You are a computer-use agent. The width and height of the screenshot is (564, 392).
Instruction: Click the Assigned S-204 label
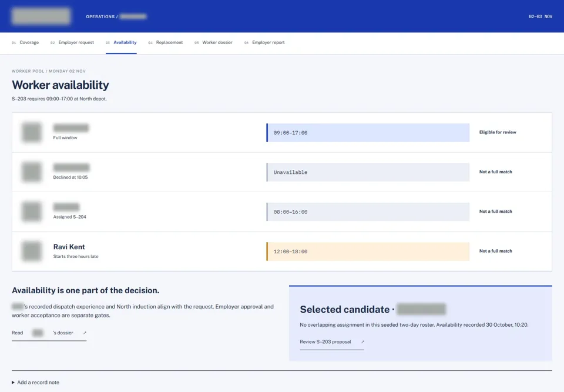point(69,217)
